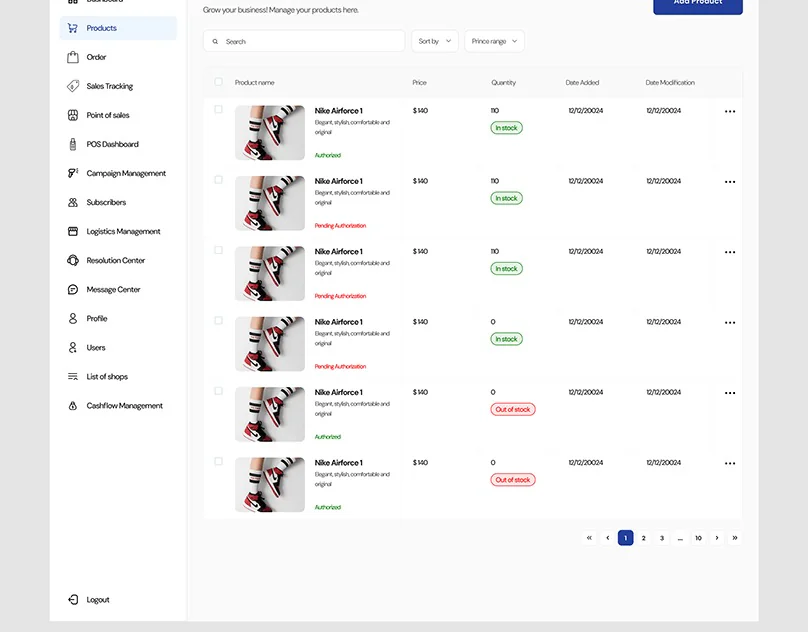
Task: Click the Out of stock badge in sixth row
Action: click(x=513, y=480)
